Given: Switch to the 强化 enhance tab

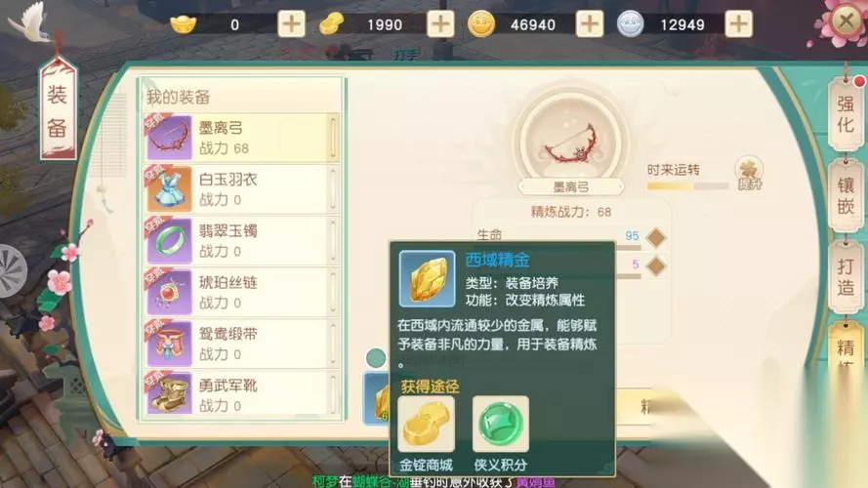Looking at the screenshot, I should pos(846,114).
